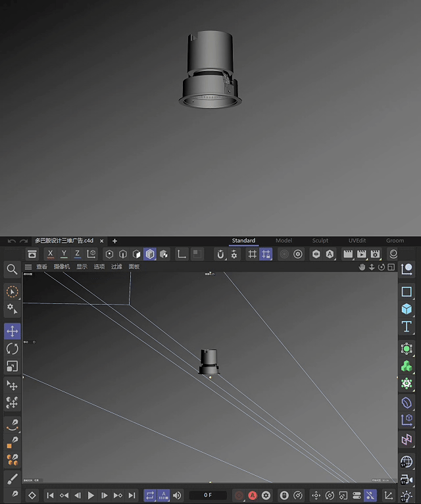The width and height of the screenshot is (421, 504).
Task: Switch to the Model layout
Action: pos(284,240)
